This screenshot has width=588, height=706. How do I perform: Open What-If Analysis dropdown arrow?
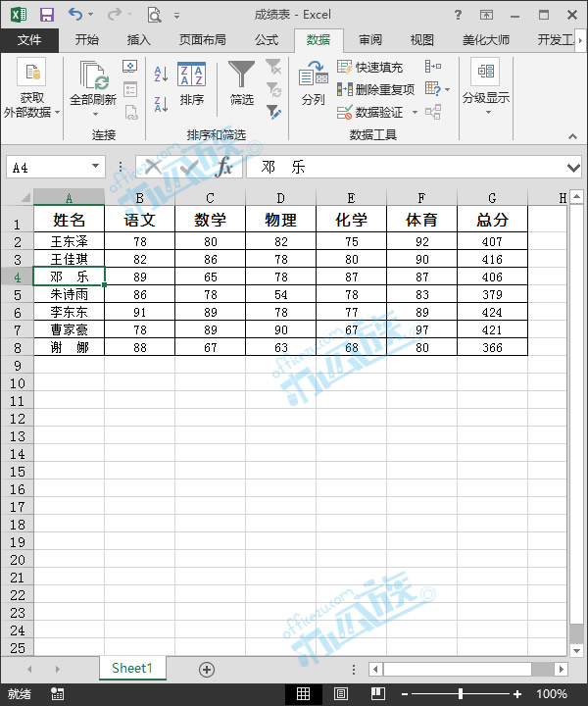447,89
